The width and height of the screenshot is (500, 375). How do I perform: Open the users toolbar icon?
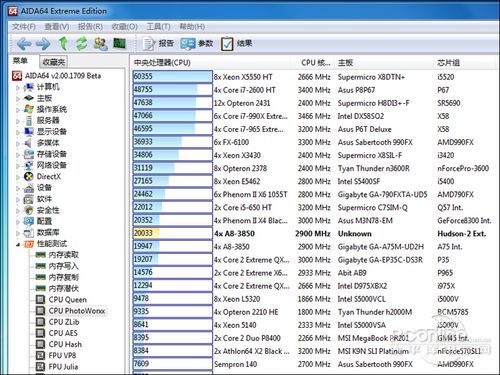pos(100,44)
